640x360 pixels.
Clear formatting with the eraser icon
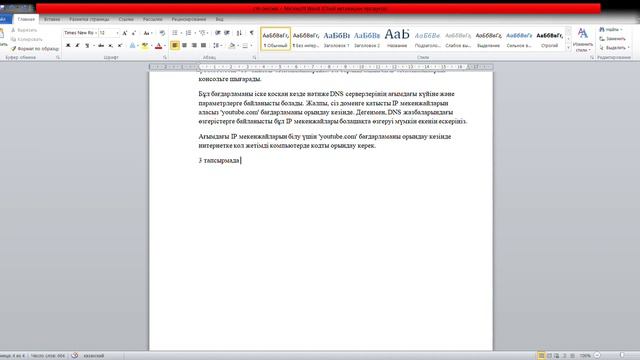pyautogui.click(x=162, y=33)
